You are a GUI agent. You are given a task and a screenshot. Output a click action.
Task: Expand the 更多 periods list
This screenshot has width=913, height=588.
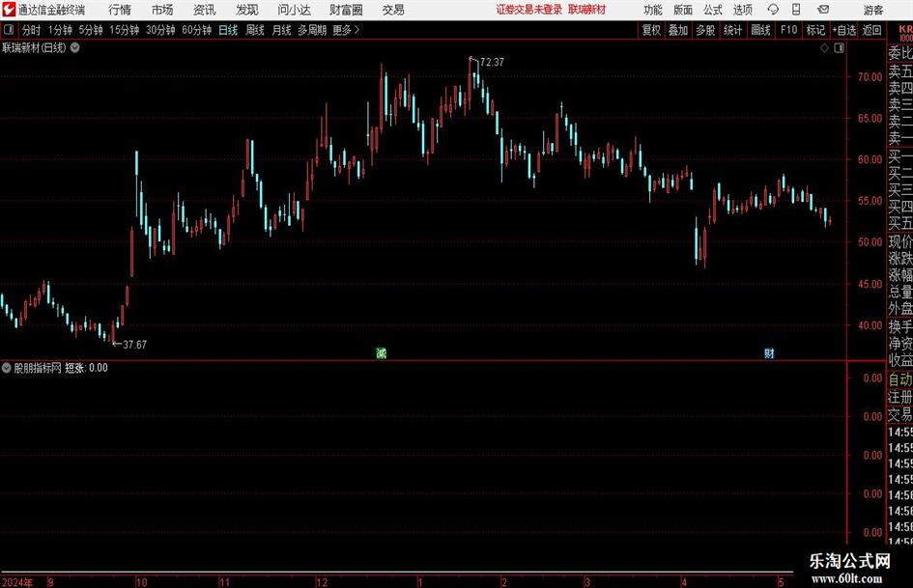click(x=346, y=30)
